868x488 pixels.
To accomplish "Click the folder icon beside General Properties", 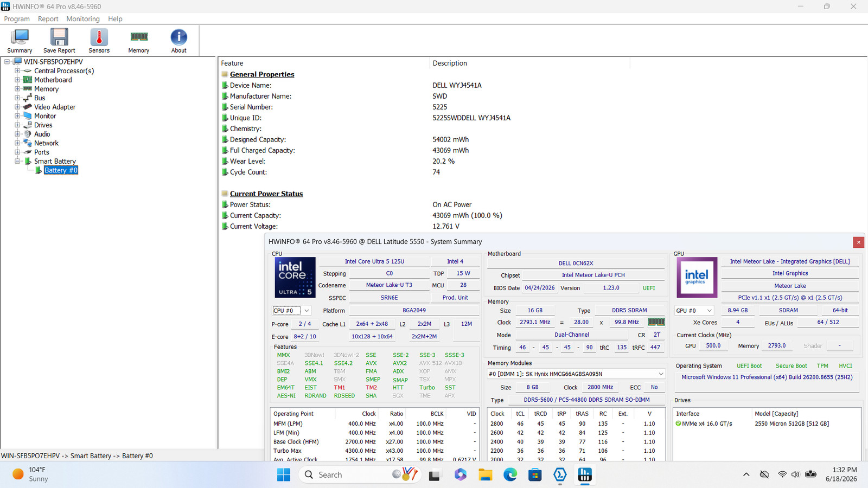I will point(225,74).
